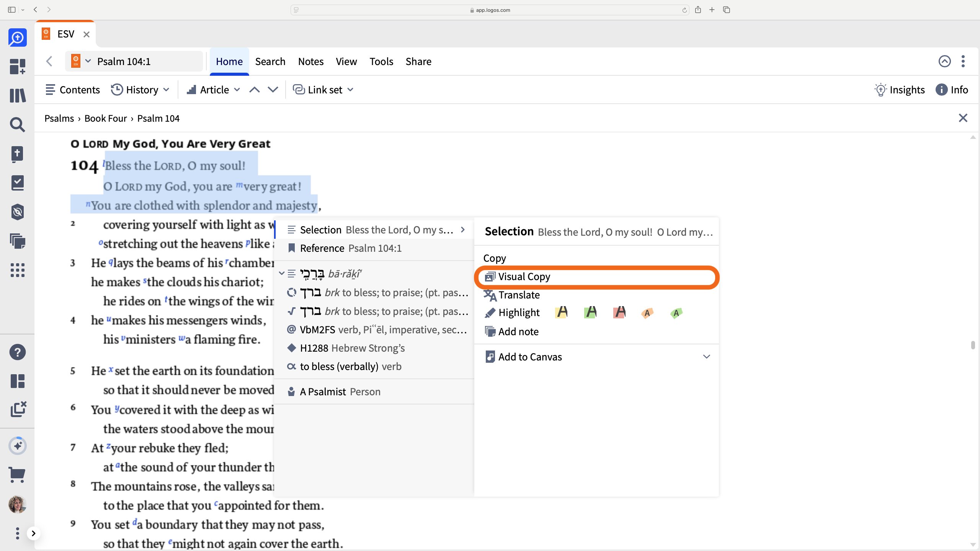Open the user profile avatar
This screenshot has width=980, height=551.
pos(18,504)
